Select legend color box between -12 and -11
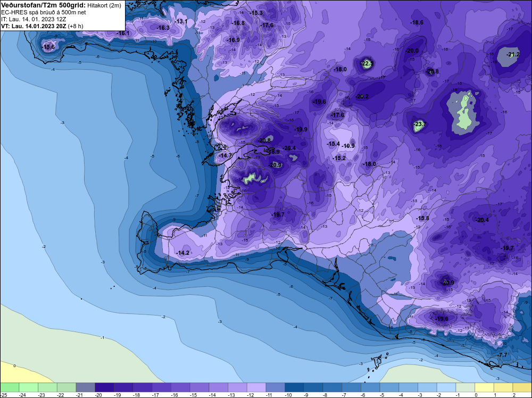This screenshot has height=398, width=532. tap(256, 387)
